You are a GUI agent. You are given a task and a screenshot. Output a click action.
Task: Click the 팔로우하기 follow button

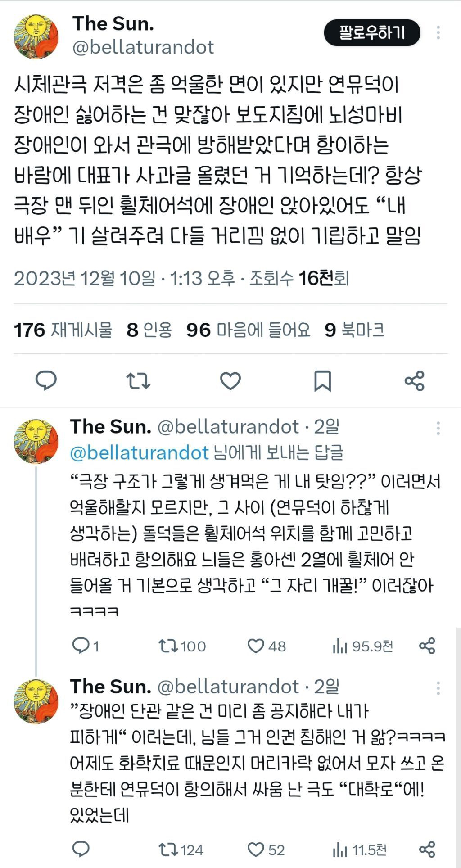[372, 33]
